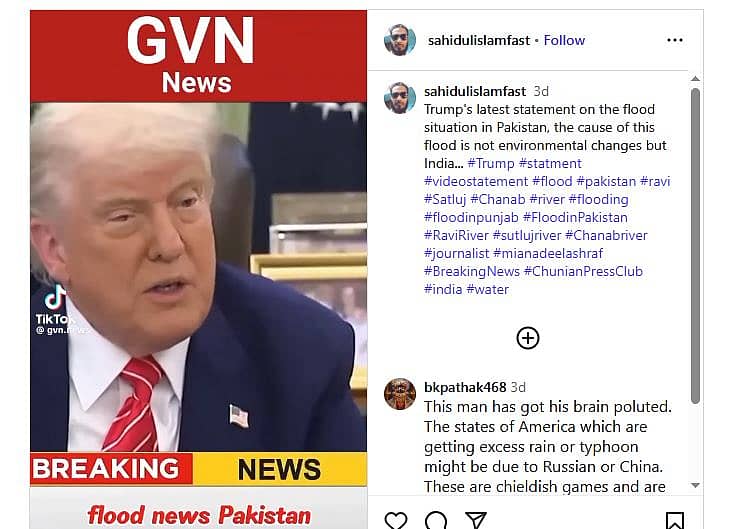Open more options three-dot menu
The width and height of the screenshot is (737, 529).
point(674,40)
